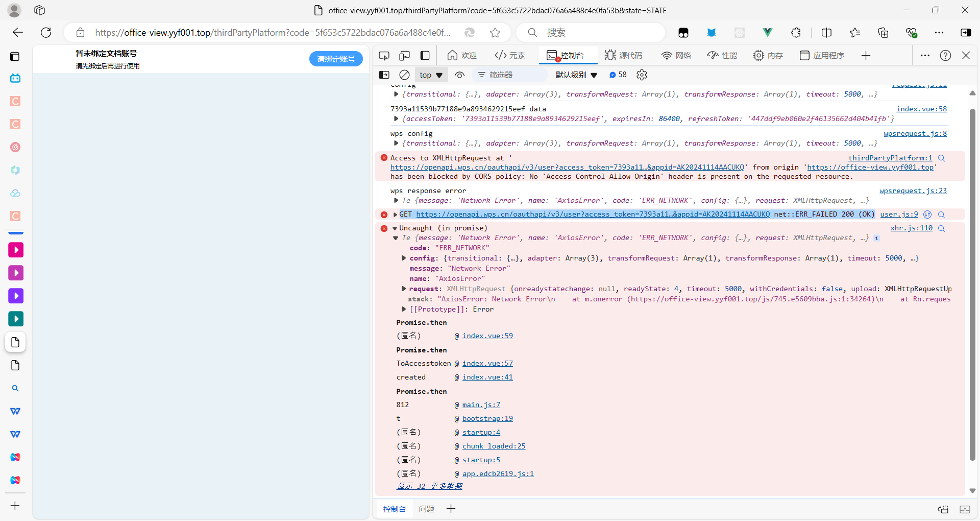Open split screen icon in browser toolbar
Screen dimensions: 980x521
tap(826, 33)
